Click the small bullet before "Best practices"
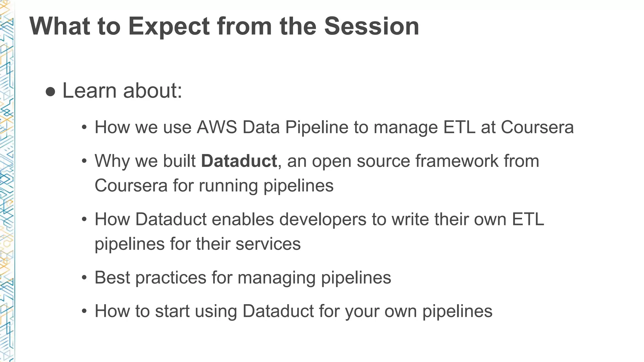This screenshot has width=644, height=362. coord(84,278)
